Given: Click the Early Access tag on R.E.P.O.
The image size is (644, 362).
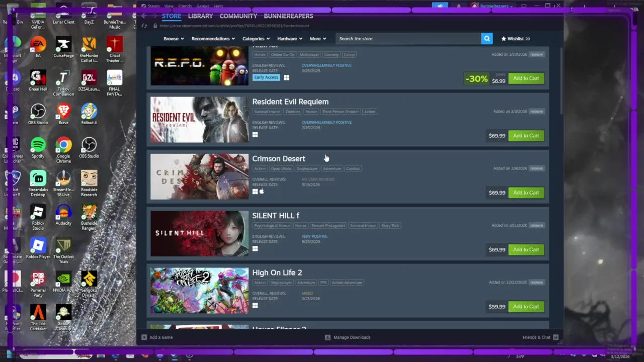Looking at the screenshot, I should (x=266, y=77).
